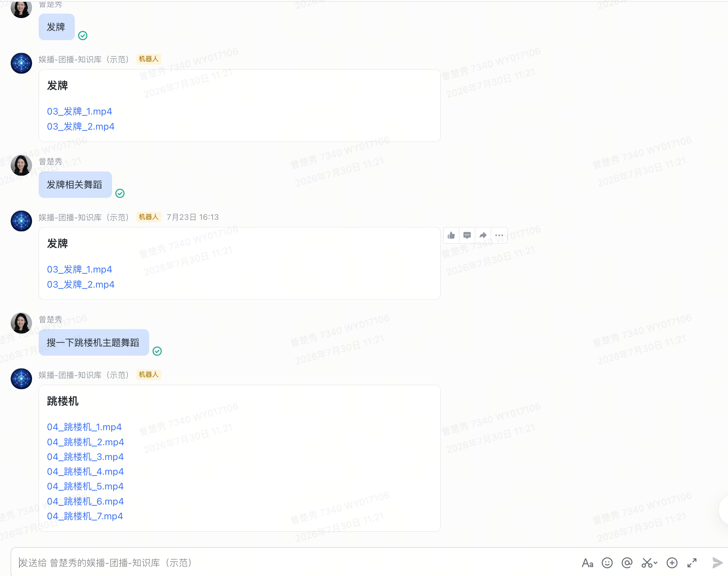
Task: Select the scissors screenshot tool
Action: click(x=647, y=563)
